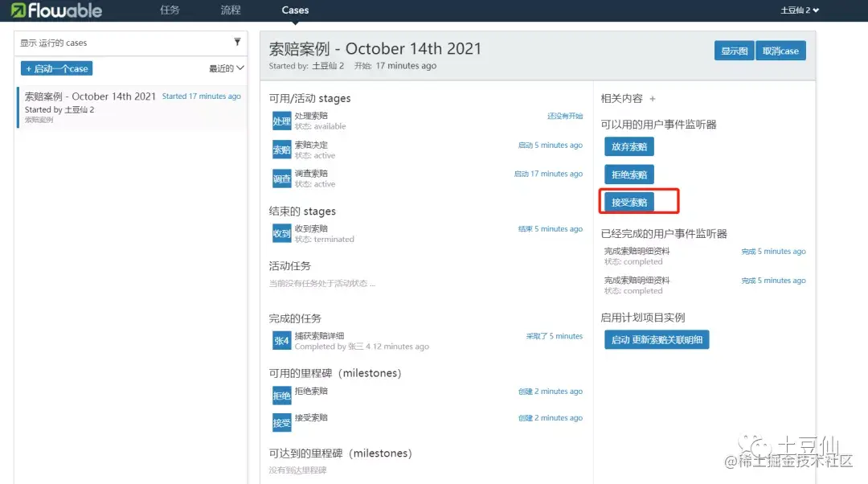Click the 拒绝索赔 event button
Image resolution: width=868 pixels, height=484 pixels.
(x=628, y=174)
